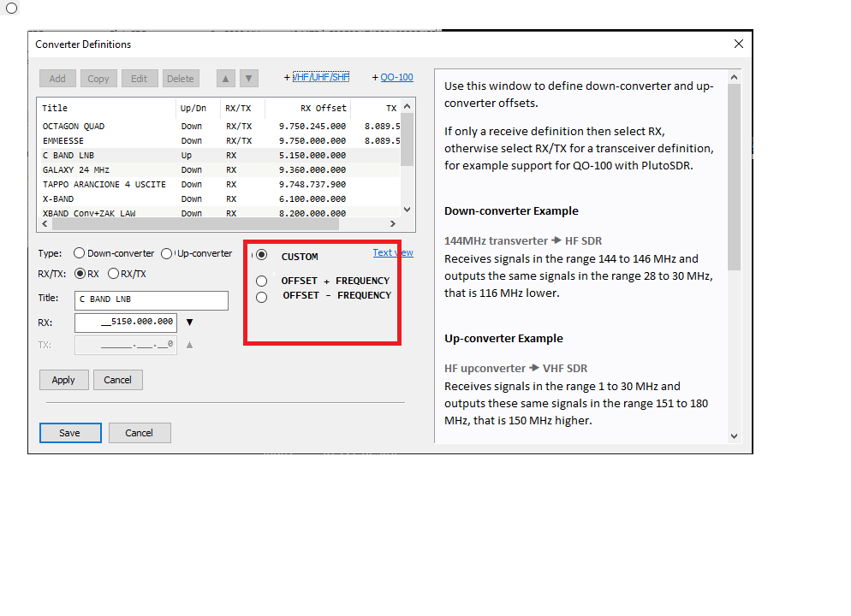The height and width of the screenshot is (616, 851).
Task: Select the Up-converter type radio button
Action: coord(167,253)
